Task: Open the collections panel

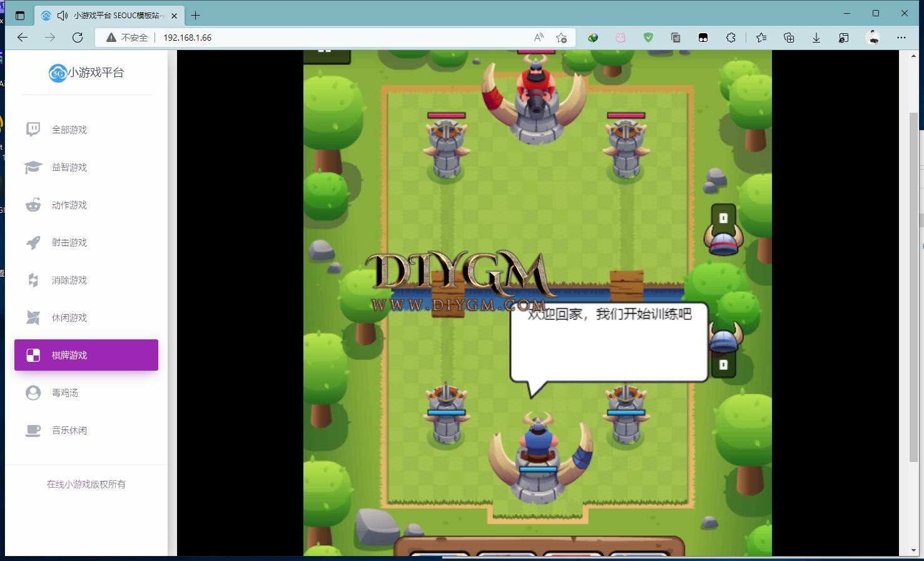Action: pos(789,38)
